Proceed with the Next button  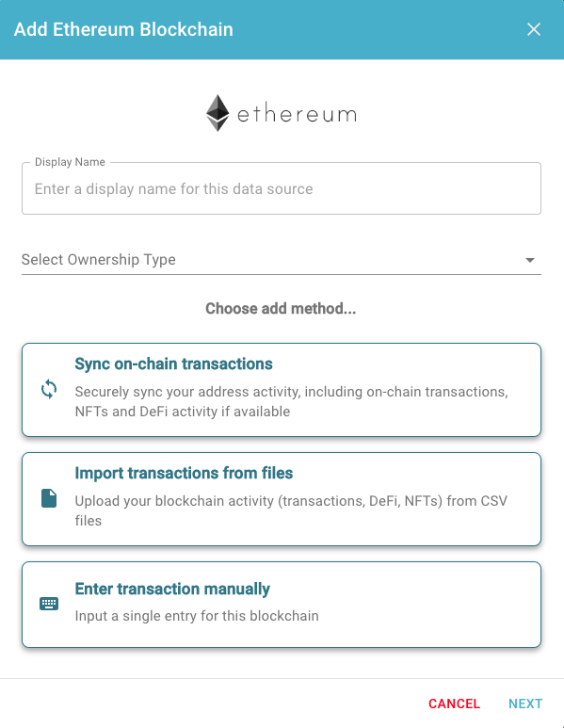click(x=525, y=704)
